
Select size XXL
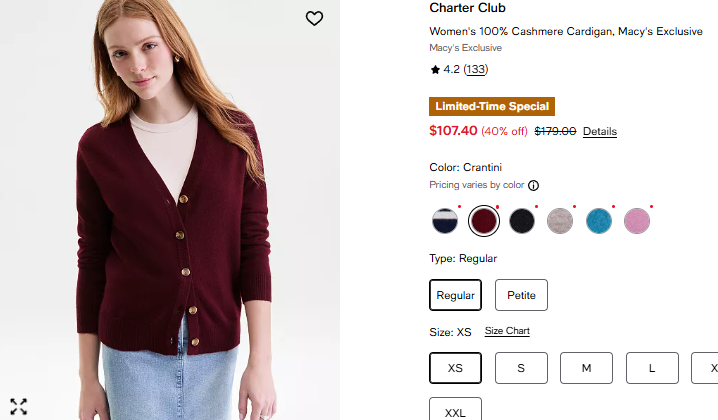pos(455,411)
